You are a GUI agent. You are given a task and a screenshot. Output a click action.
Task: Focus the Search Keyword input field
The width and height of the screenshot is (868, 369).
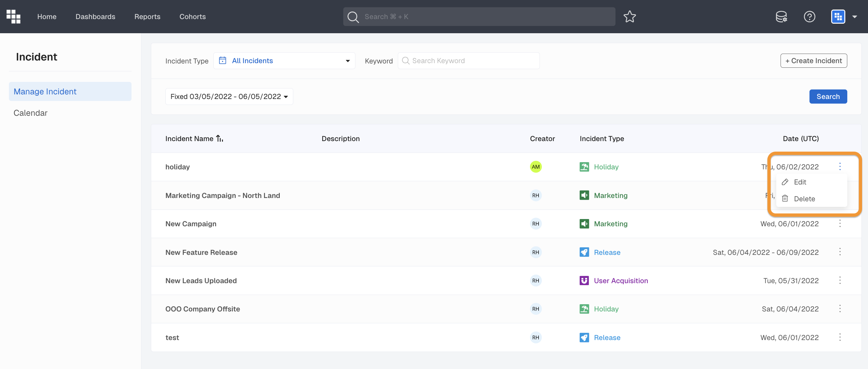click(469, 61)
